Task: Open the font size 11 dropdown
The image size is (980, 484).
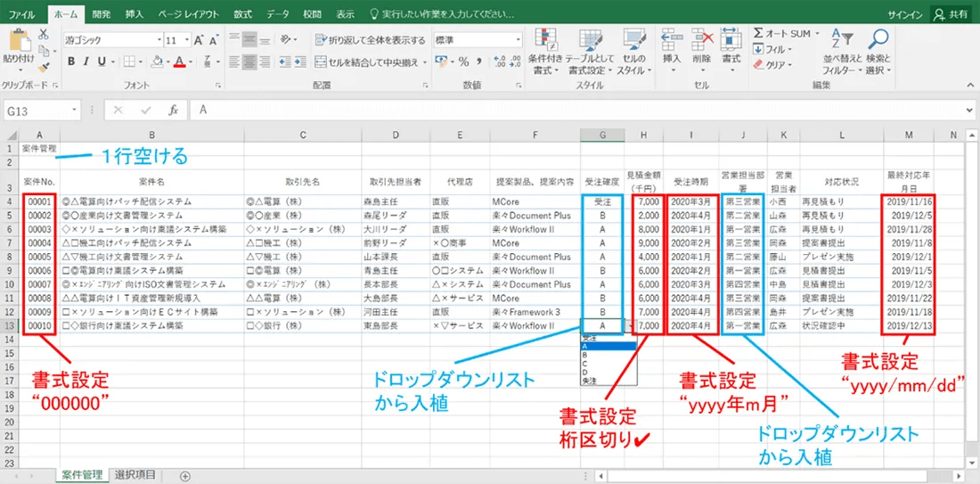Action: [x=187, y=40]
